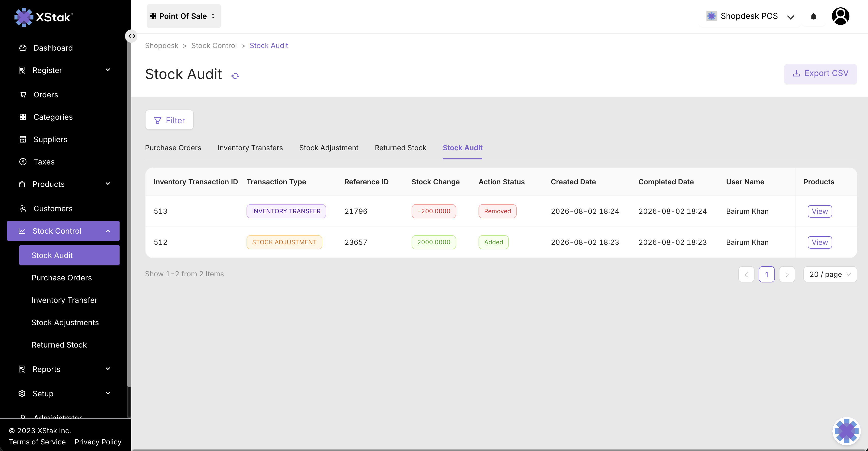View products for transaction 513
The image size is (868, 451).
pos(819,211)
